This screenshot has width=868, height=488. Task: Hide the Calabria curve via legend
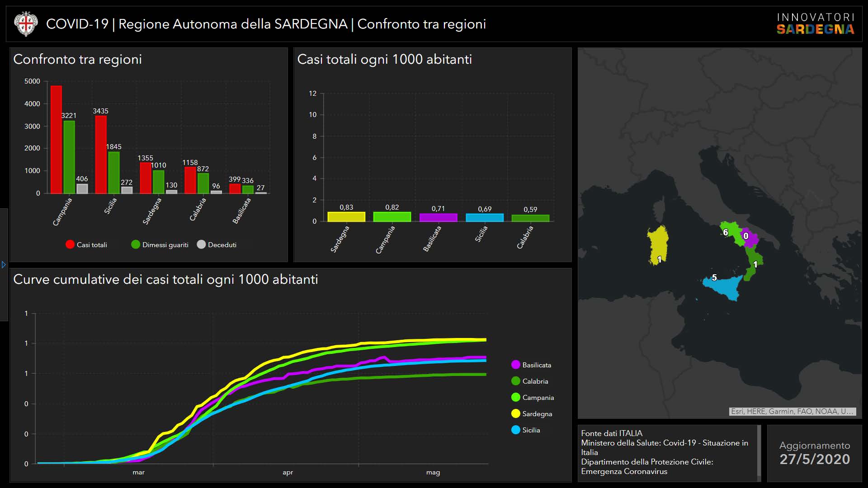515,381
